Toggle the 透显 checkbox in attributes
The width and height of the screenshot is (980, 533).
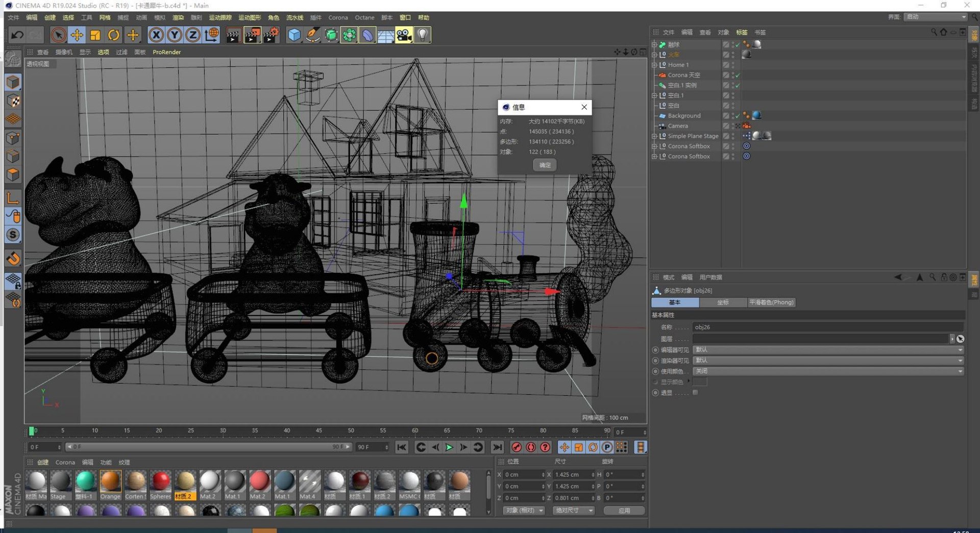(x=695, y=393)
